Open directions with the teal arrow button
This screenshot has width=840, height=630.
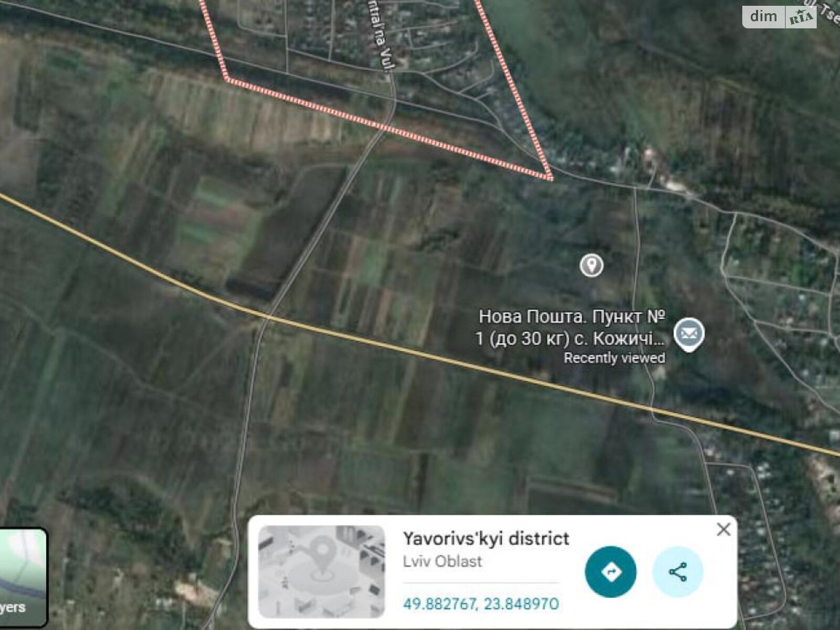point(611,572)
